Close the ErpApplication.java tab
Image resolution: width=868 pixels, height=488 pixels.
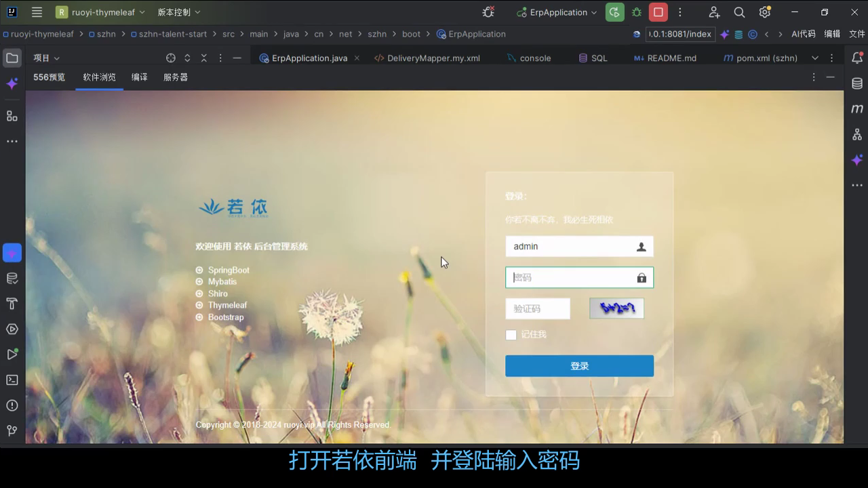[357, 58]
